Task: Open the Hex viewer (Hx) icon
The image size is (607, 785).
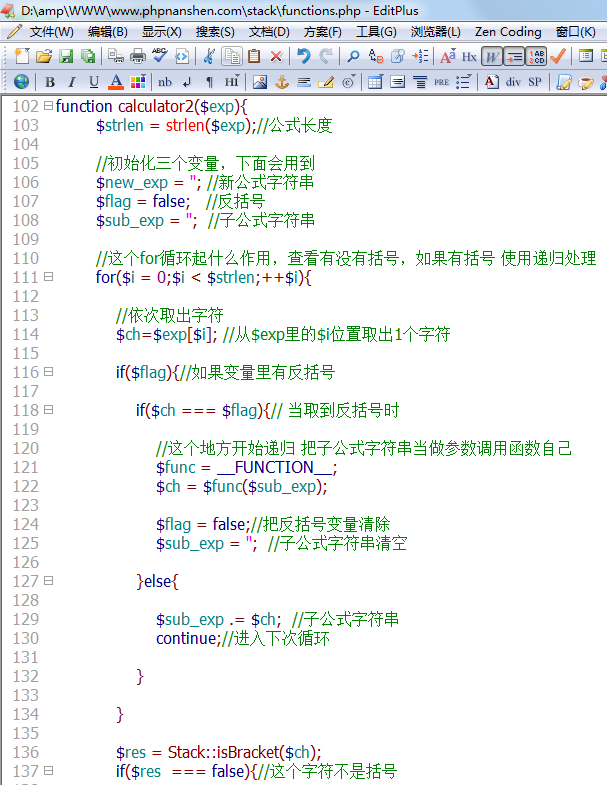Action: pyautogui.click(x=469, y=56)
